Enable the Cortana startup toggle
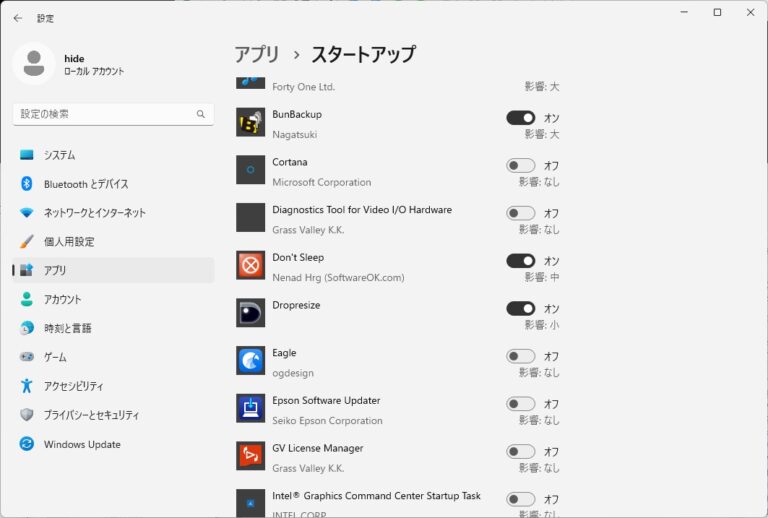Viewport: 768px width, 518px height. tap(520, 165)
